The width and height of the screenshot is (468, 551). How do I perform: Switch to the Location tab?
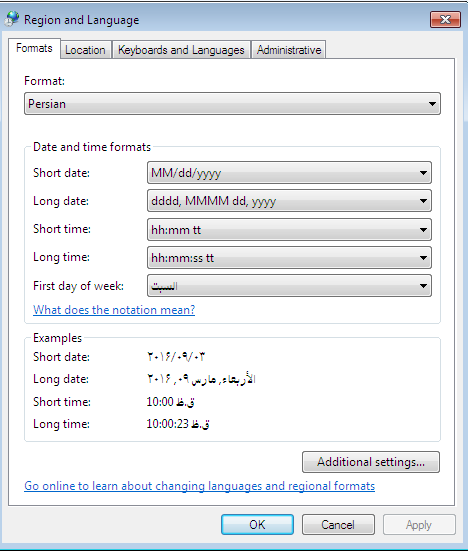(86, 50)
